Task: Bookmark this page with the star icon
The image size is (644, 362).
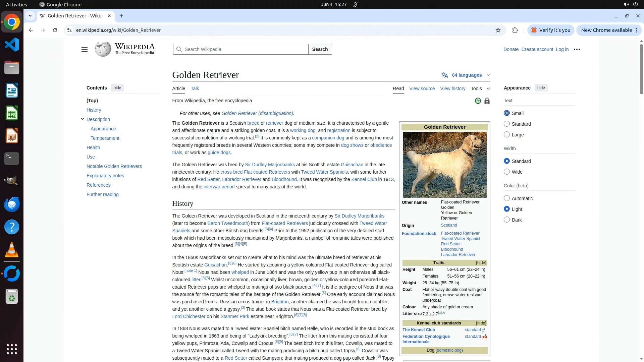Action: (x=498, y=30)
